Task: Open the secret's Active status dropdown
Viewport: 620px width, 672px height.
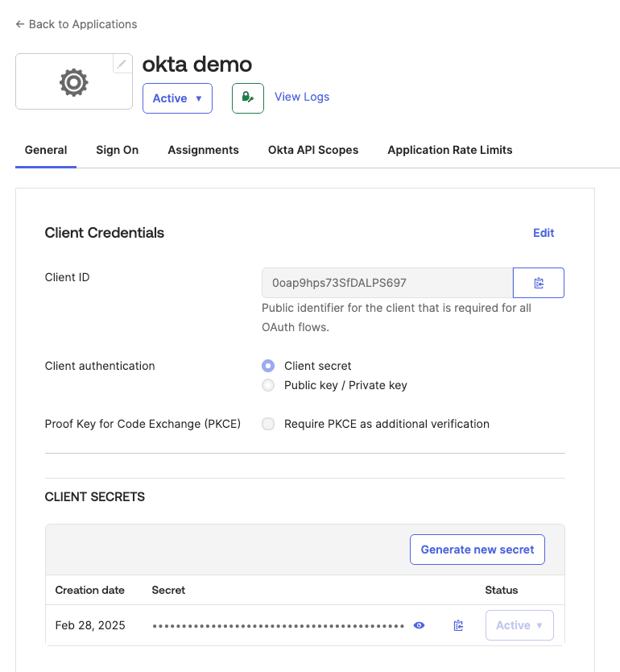Action: 519,625
